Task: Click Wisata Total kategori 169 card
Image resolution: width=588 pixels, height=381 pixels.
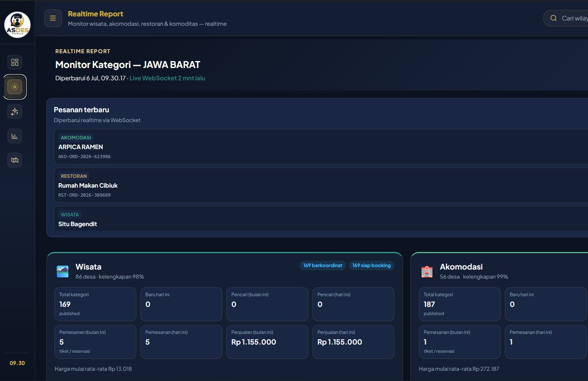Action: click(x=95, y=304)
